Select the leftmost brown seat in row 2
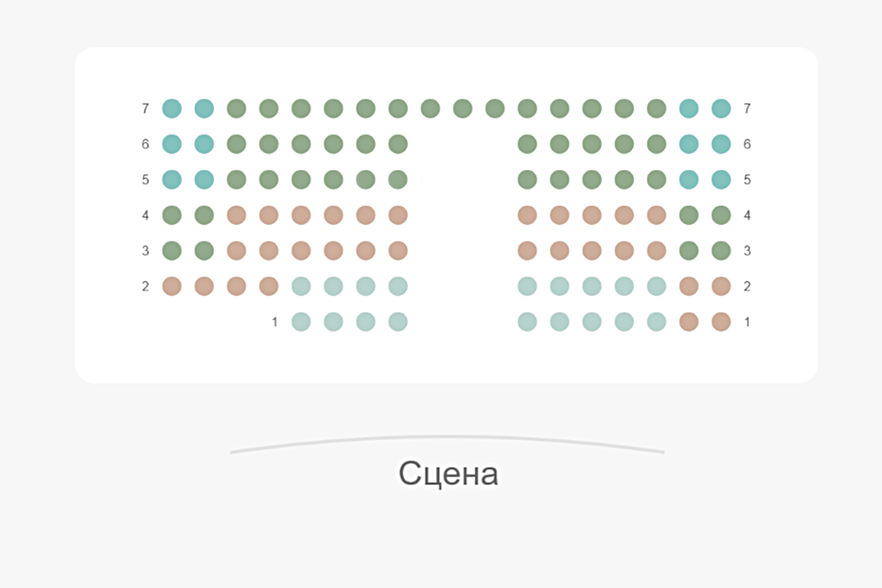 [172, 287]
